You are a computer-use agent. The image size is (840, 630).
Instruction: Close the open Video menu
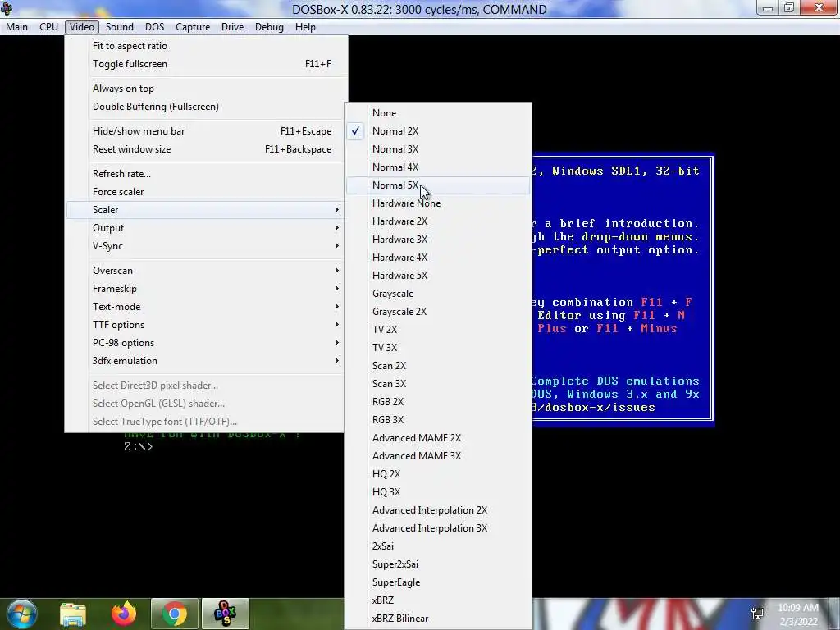click(x=82, y=27)
